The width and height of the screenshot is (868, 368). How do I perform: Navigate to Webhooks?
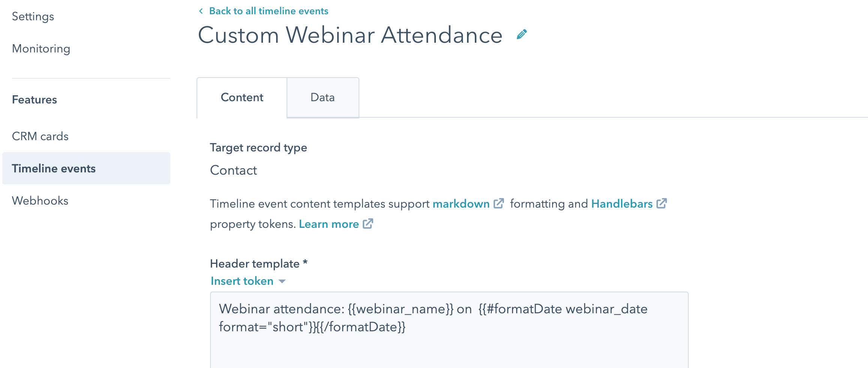[40, 200]
